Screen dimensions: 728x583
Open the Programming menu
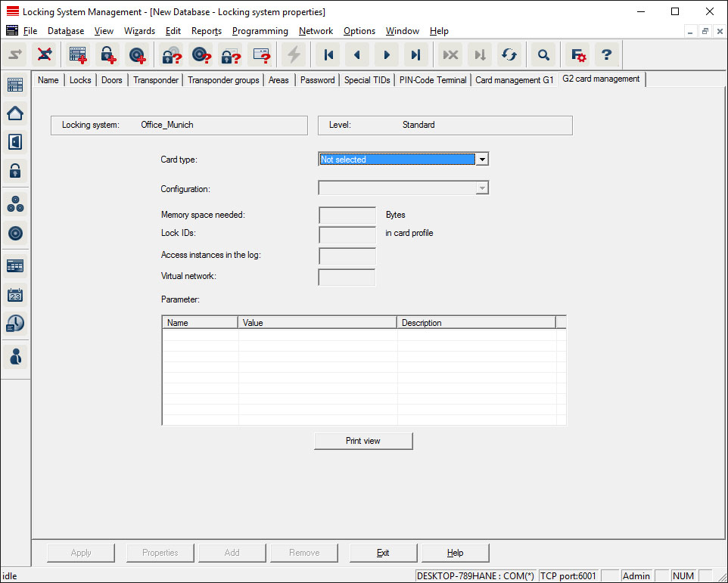tap(260, 31)
